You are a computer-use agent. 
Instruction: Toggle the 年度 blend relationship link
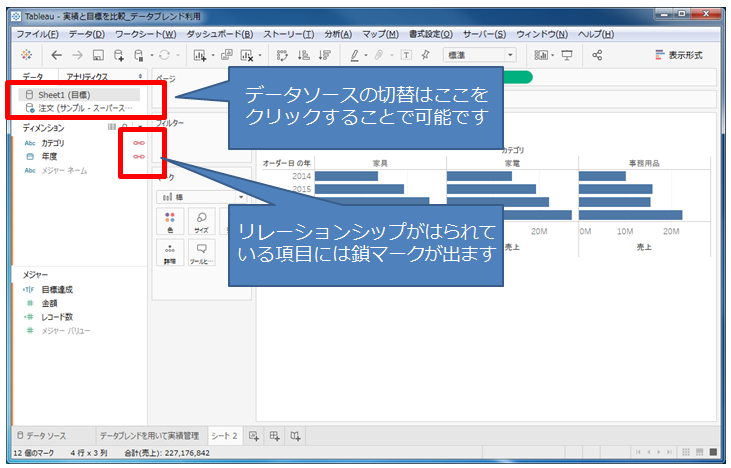[x=138, y=156]
